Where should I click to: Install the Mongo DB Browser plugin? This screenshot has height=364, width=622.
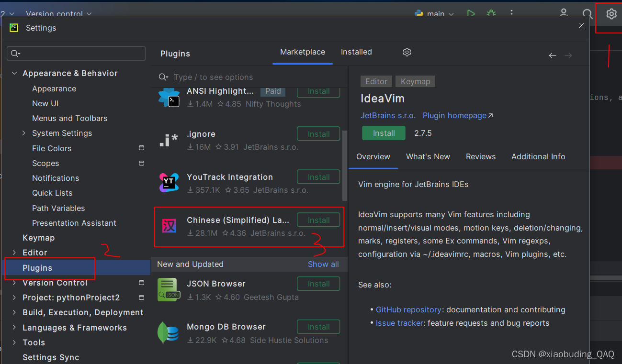(x=318, y=327)
